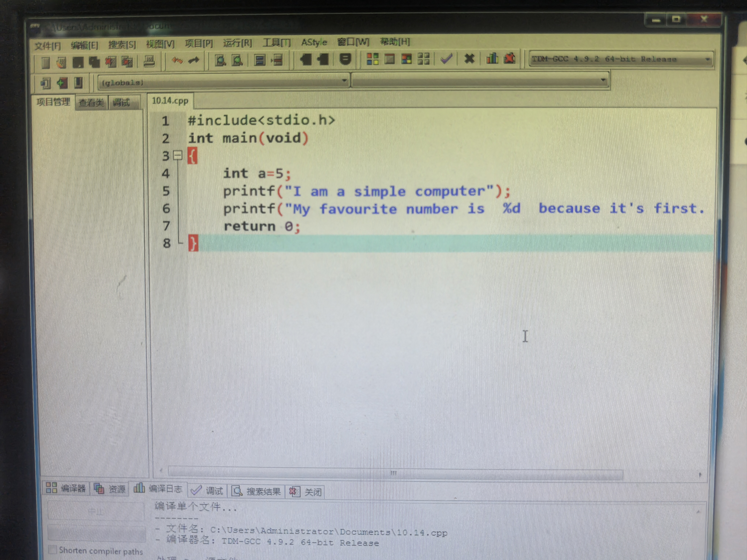Screen dimensions: 747x560
Task: Click the Print icon in toolbar
Action: click(149, 62)
